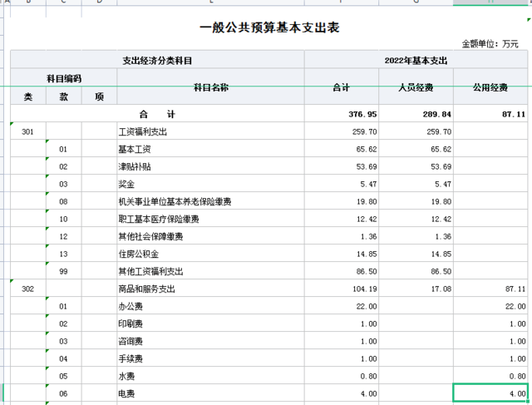Select the 商品和服务支出 cell

210,289
